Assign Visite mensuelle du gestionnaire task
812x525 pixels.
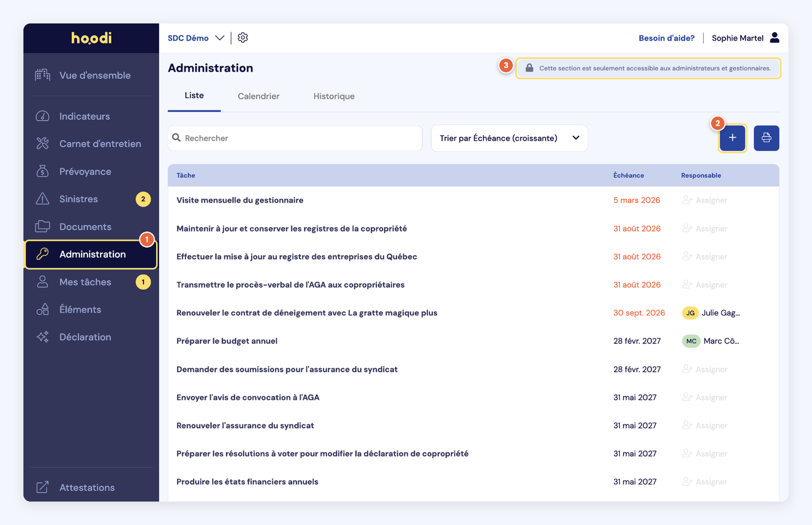pyautogui.click(x=705, y=200)
